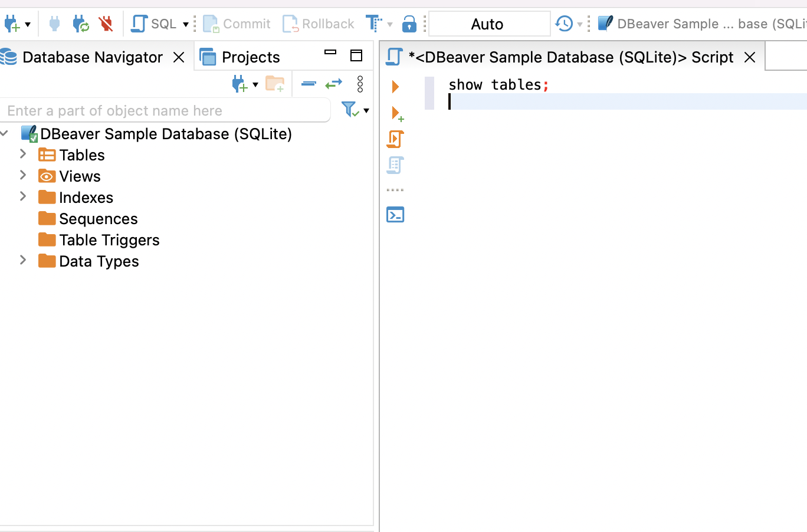
Task: Select the Table Triggers folder
Action: tap(109, 240)
